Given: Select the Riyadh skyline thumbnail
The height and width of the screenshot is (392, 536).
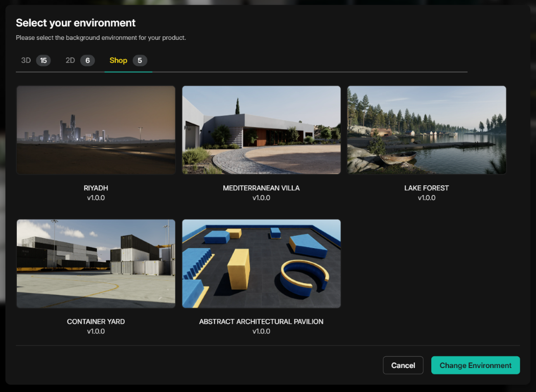Looking at the screenshot, I should point(96,130).
